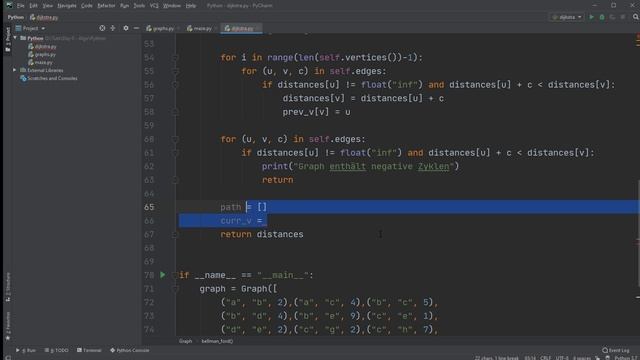Click dijkstra.py in the navigation bar
The height and width of the screenshot is (360, 640).
coord(44,17)
